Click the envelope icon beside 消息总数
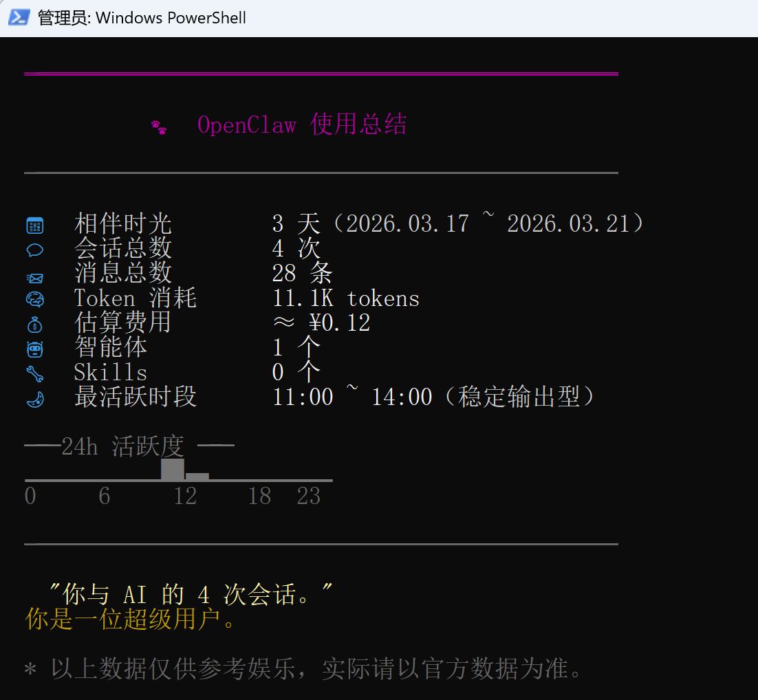The height and width of the screenshot is (700, 758). [x=34, y=277]
